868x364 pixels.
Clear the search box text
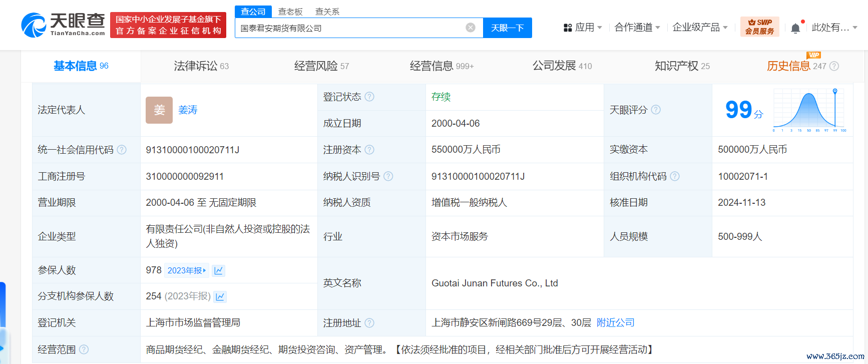coord(471,28)
